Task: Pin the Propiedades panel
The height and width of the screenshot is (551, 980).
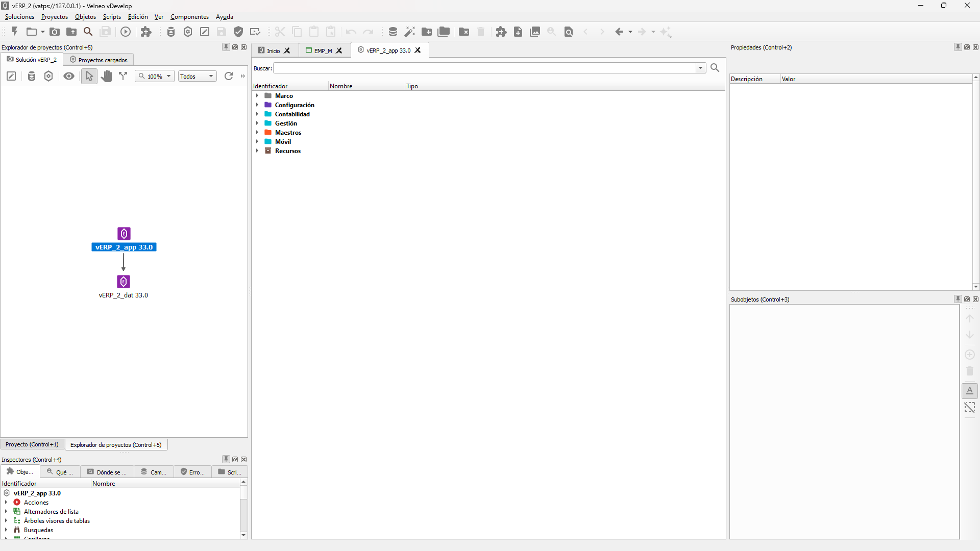Action: coord(958,47)
